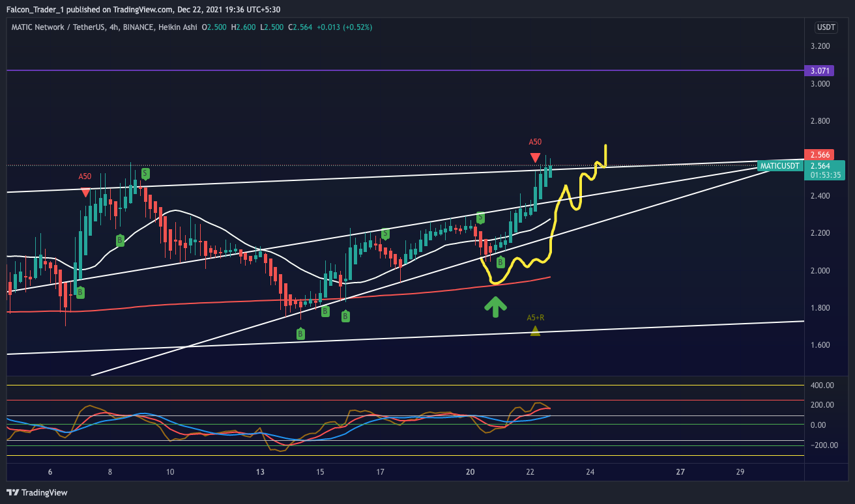
Task: Click date label 6 on time axis
Action: (x=50, y=472)
